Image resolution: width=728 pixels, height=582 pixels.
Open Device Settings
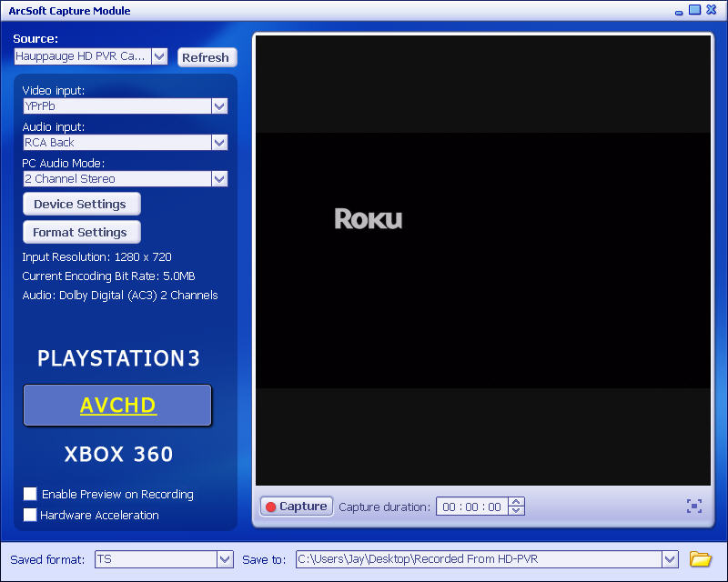82,205
